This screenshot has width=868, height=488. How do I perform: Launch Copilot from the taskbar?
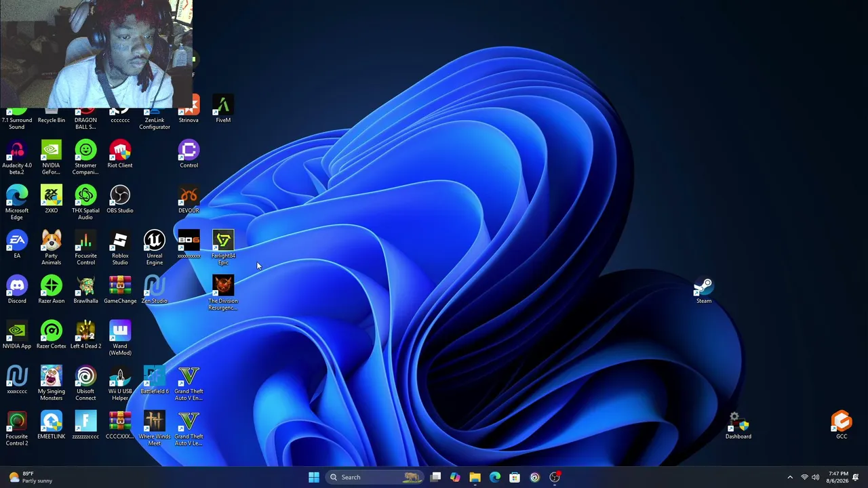click(x=455, y=477)
